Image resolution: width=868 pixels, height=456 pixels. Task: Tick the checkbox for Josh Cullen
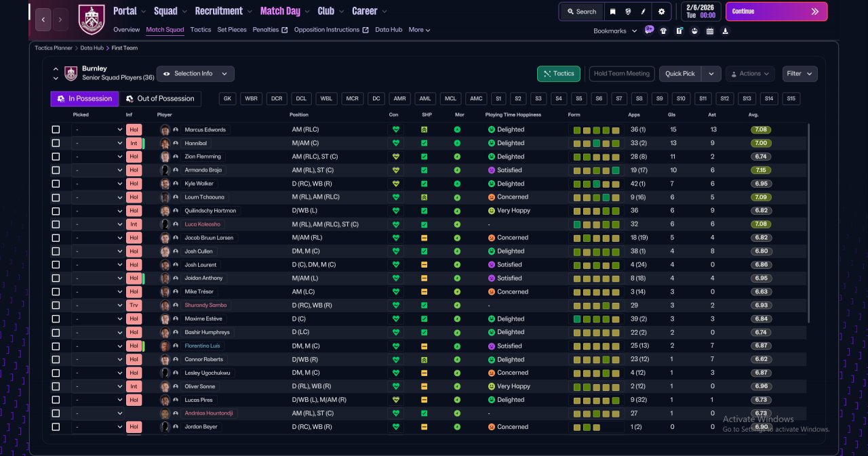56,251
